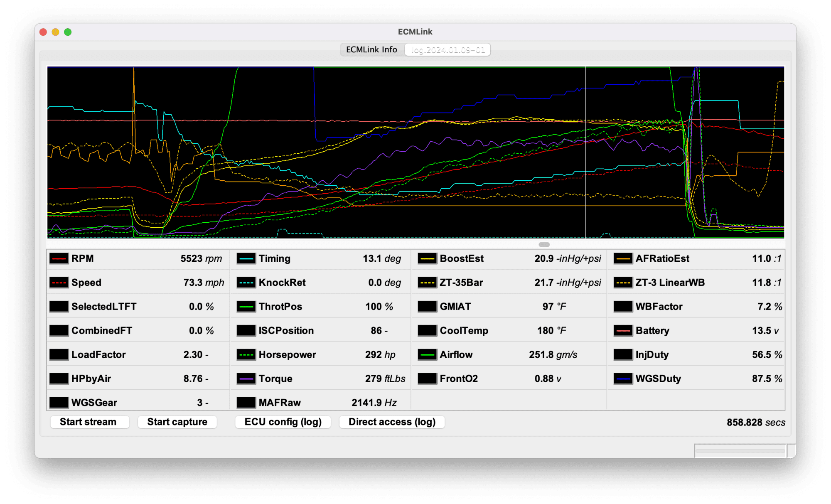Select the WGSDuty label

pos(658,379)
